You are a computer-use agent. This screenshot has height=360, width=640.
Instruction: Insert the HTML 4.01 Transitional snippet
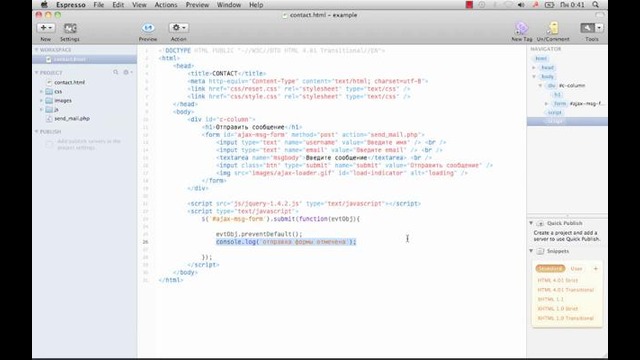click(565, 290)
